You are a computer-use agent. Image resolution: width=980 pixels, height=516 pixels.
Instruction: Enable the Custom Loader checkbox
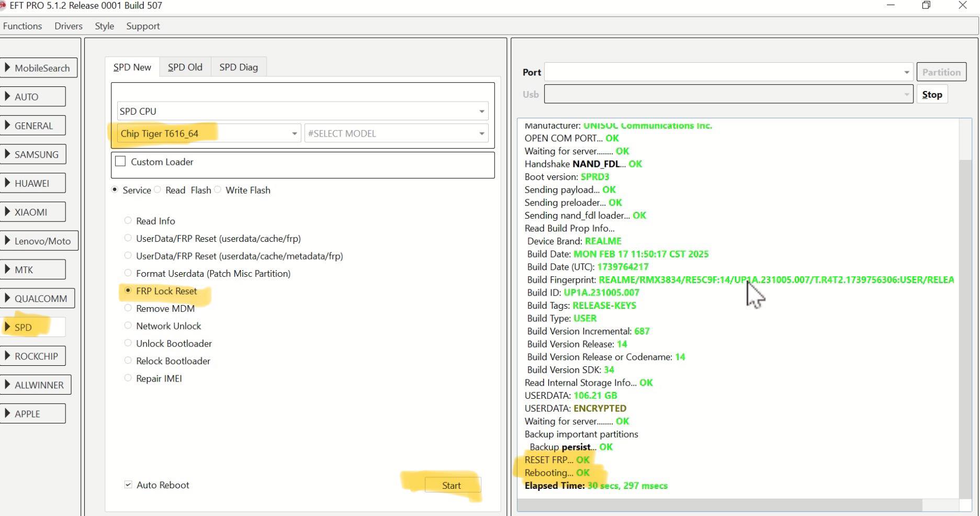[x=120, y=162]
